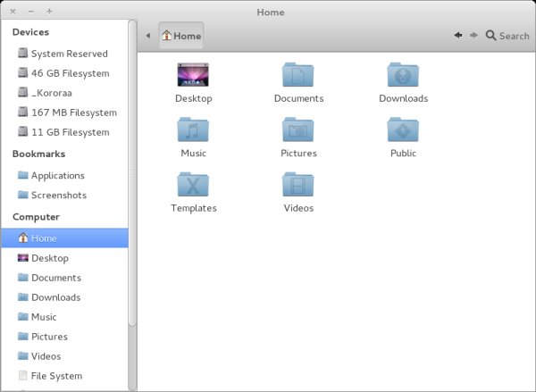Select _Kororaa text in sidebar
The image size is (536, 392).
tap(51, 93)
